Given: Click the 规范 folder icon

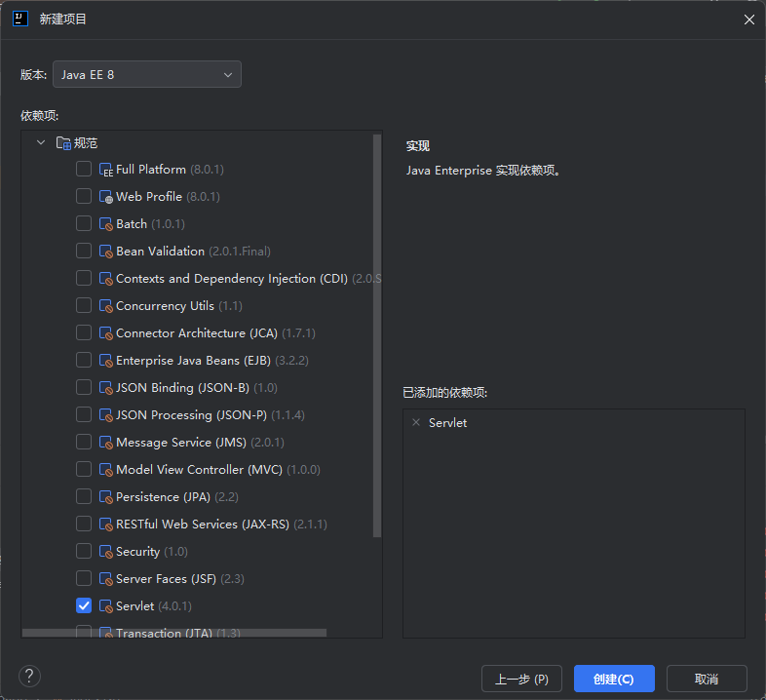Looking at the screenshot, I should click(63, 143).
